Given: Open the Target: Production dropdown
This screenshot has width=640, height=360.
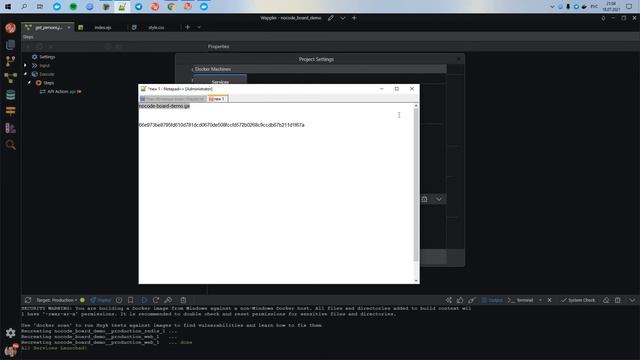Looking at the screenshot, I should click(56, 300).
